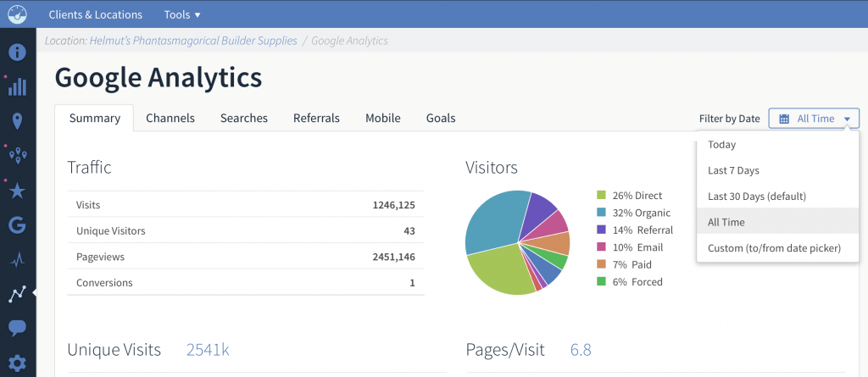868x377 pixels.
Task: Choose Last 30 Days (default) option
Action: pyautogui.click(x=778, y=196)
